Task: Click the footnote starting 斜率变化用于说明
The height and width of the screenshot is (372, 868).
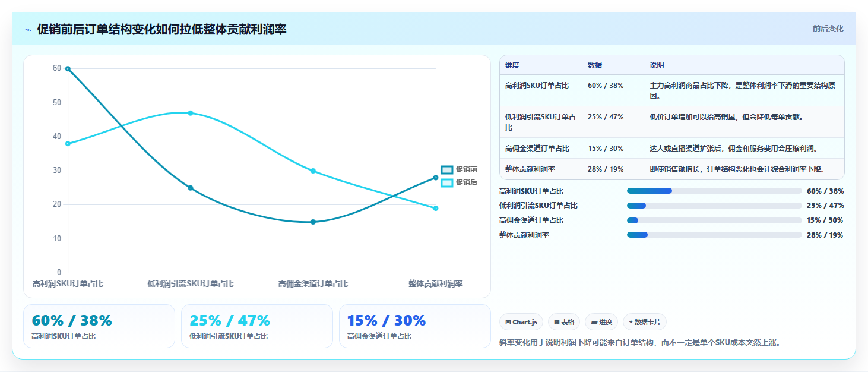Action: point(640,343)
